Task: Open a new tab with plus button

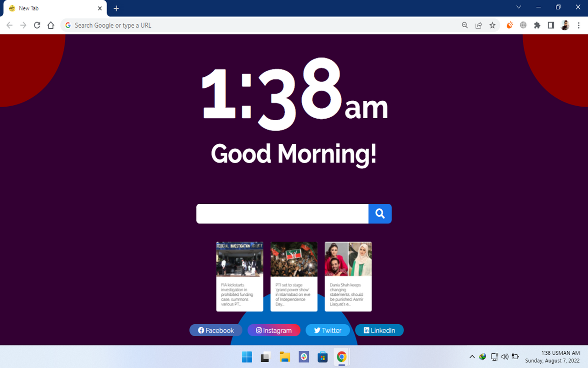Action: point(116,8)
